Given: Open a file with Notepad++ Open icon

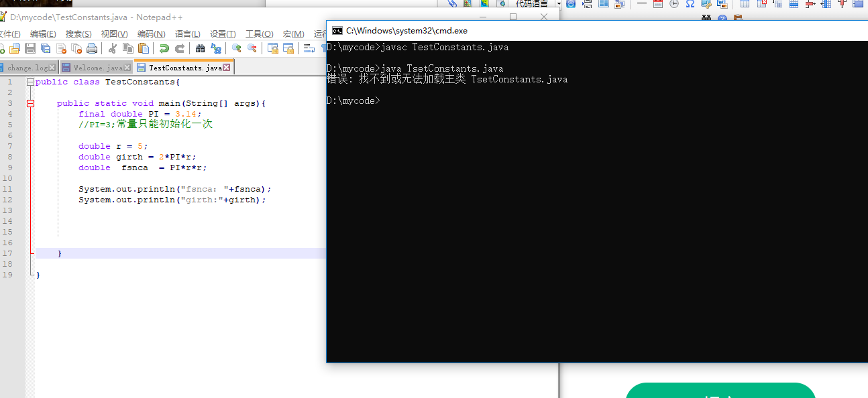Looking at the screenshot, I should [14, 48].
